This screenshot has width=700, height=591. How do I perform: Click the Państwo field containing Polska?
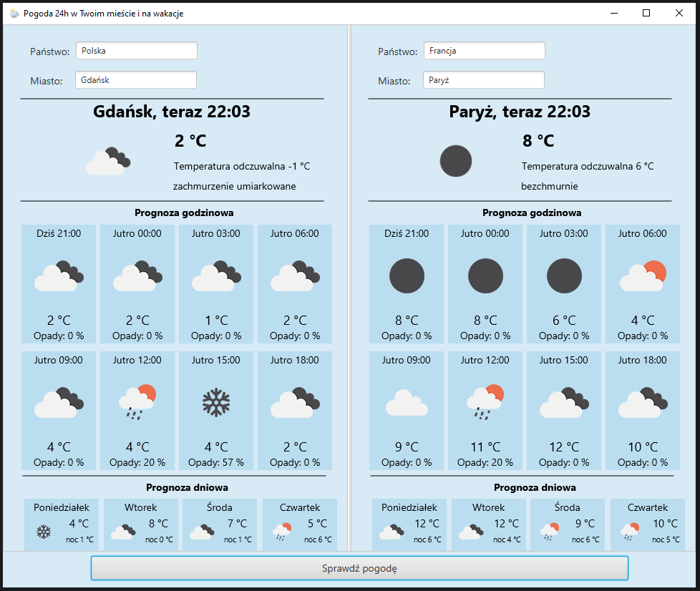click(136, 51)
